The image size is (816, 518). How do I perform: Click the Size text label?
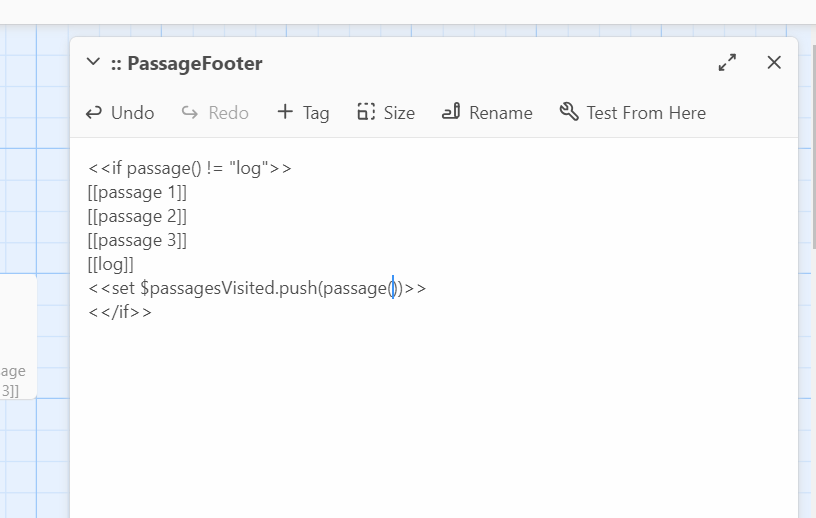[x=399, y=113]
